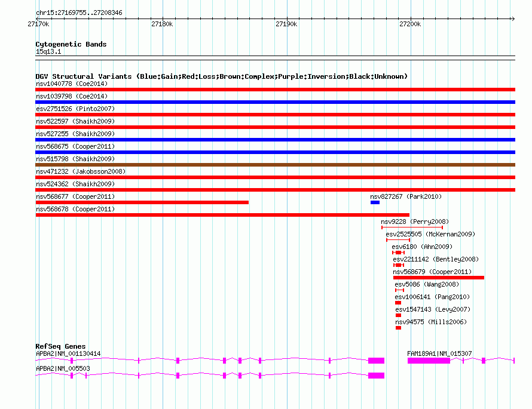Select the red bar under nsv568679
The image size is (532, 409).
439,278
